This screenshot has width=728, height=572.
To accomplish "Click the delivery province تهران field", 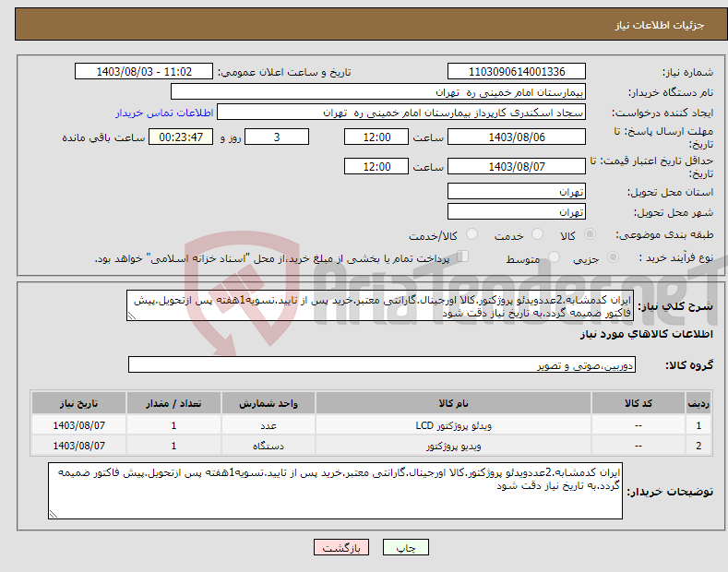I will 517,191.
